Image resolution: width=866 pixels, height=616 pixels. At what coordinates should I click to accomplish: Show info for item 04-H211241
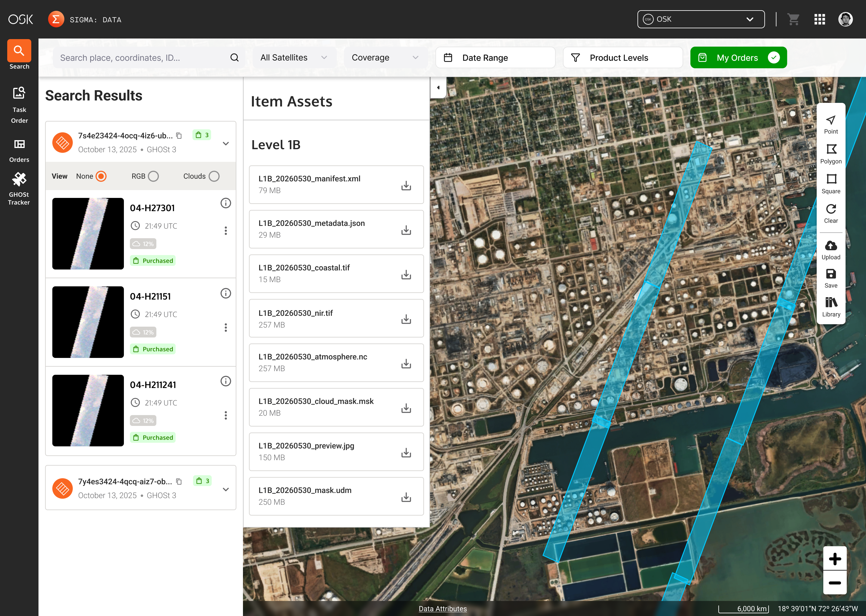coord(226,381)
